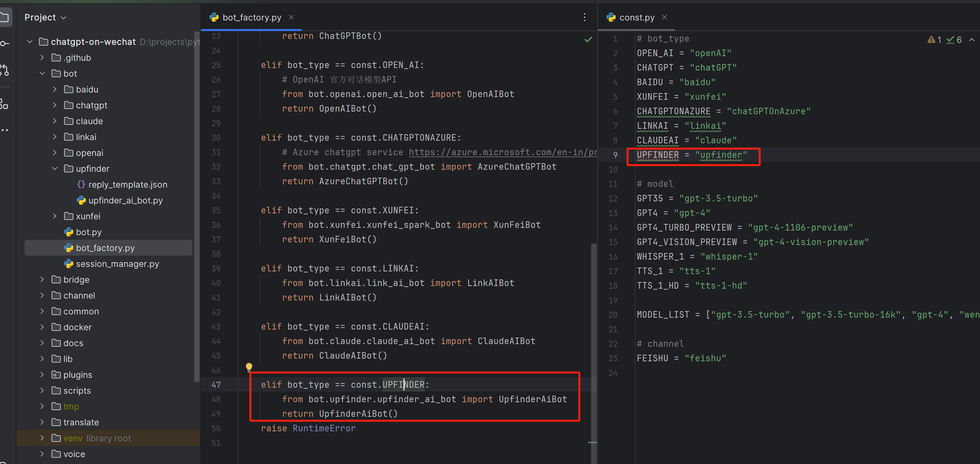
Task: Open the Structure tool window icon
Action: tap(4, 103)
